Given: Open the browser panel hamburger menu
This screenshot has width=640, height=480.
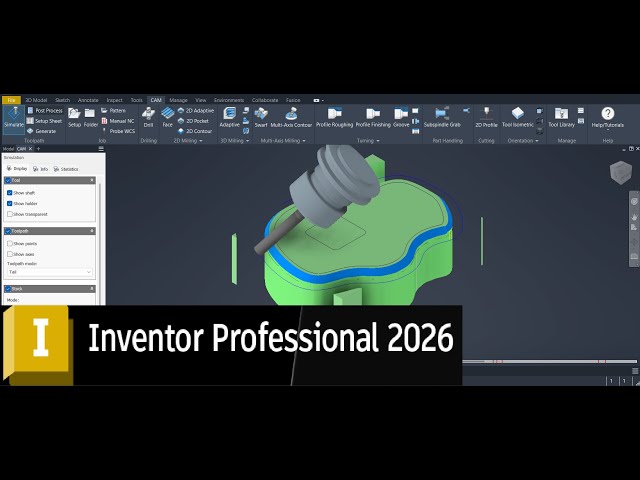Looking at the screenshot, I should point(101,149).
